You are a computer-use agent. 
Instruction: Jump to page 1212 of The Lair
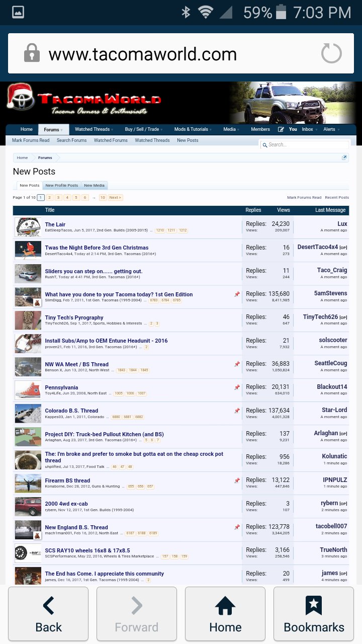pyautogui.click(x=183, y=230)
